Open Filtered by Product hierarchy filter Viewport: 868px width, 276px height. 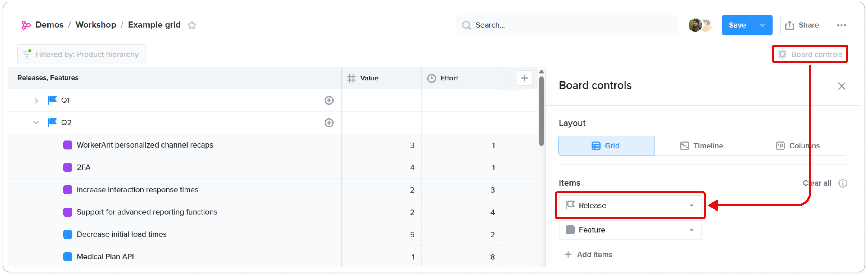pyautogui.click(x=81, y=54)
